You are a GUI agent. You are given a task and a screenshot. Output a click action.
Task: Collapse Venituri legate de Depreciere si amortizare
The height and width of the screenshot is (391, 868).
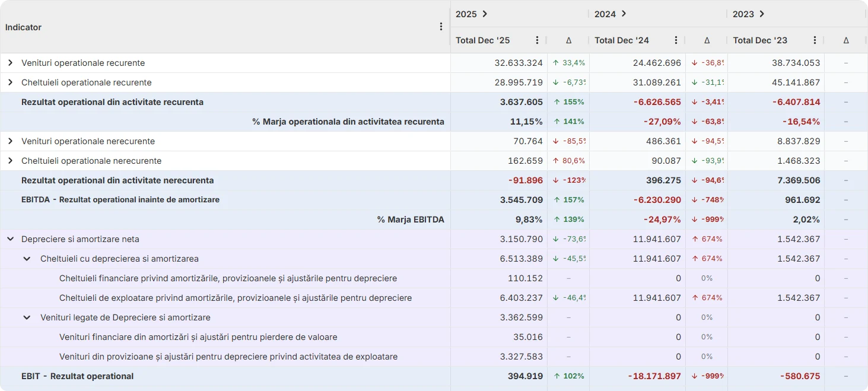(27, 317)
